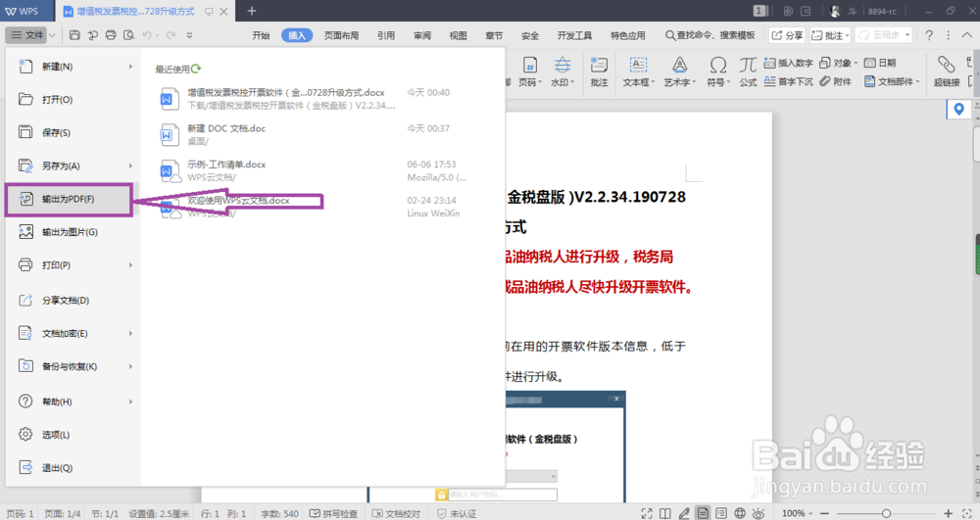Image resolution: width=980 pixels, height=520 pixels.
Task: Select 输出为PDF(F) menu item
Action: click(x=69, y=199)
